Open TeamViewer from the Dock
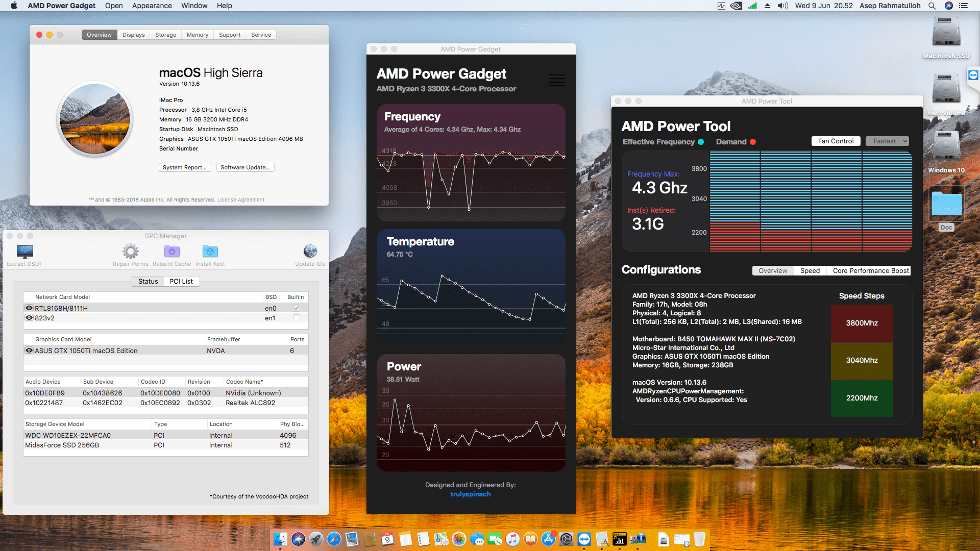980x551 pixels. tap(584, 539)
